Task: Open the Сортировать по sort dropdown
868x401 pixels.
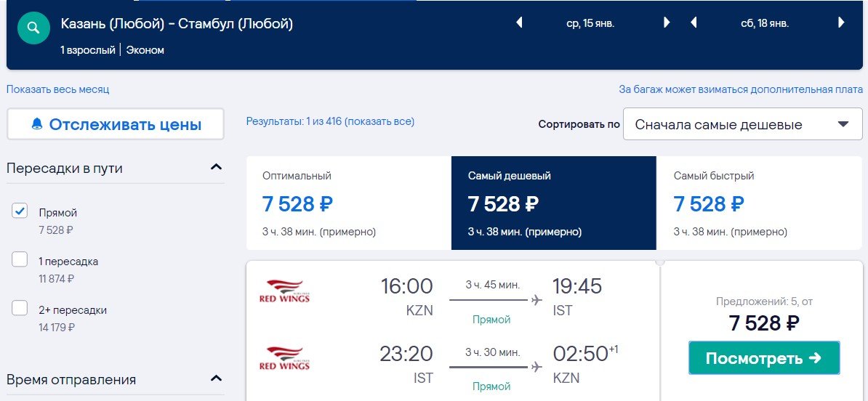Action: point(742,124)
